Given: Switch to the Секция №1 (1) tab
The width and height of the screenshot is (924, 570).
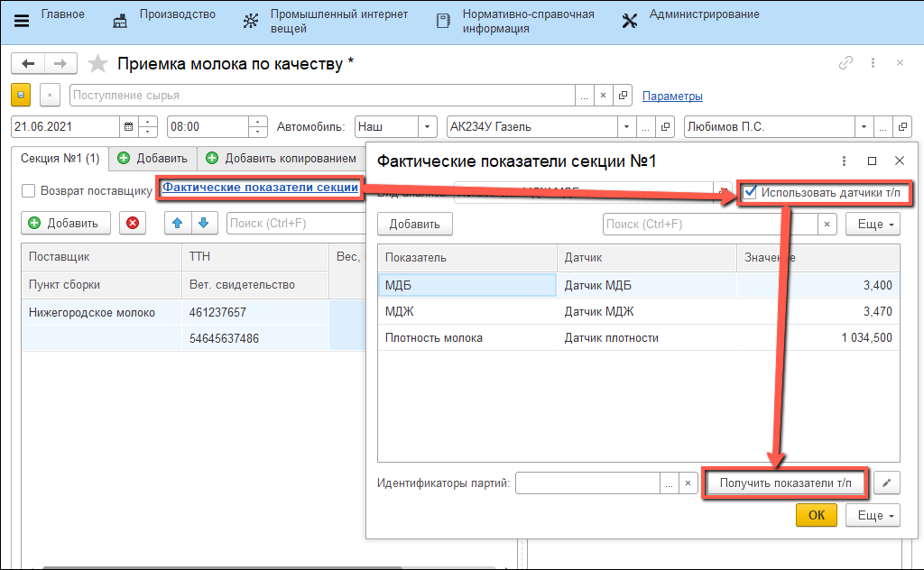Looking at the screenshot, I should click(x=60, y=159).
